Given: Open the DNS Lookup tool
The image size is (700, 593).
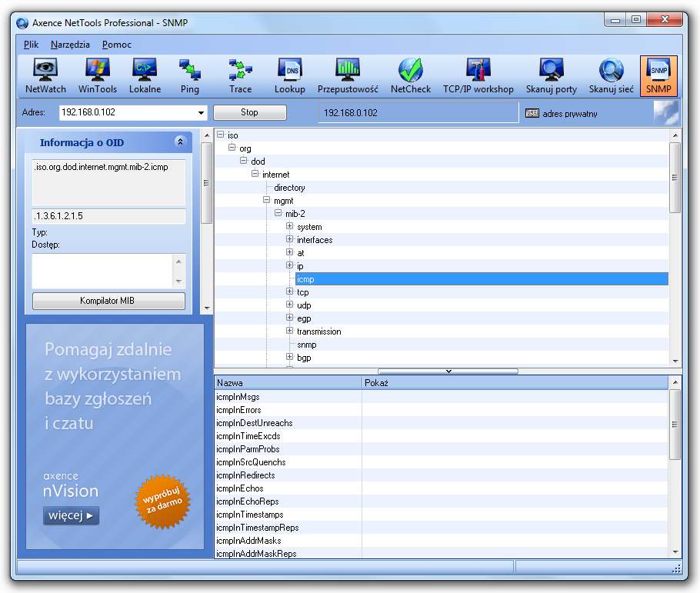Looking at the screenshot, I should pos(290,76).
